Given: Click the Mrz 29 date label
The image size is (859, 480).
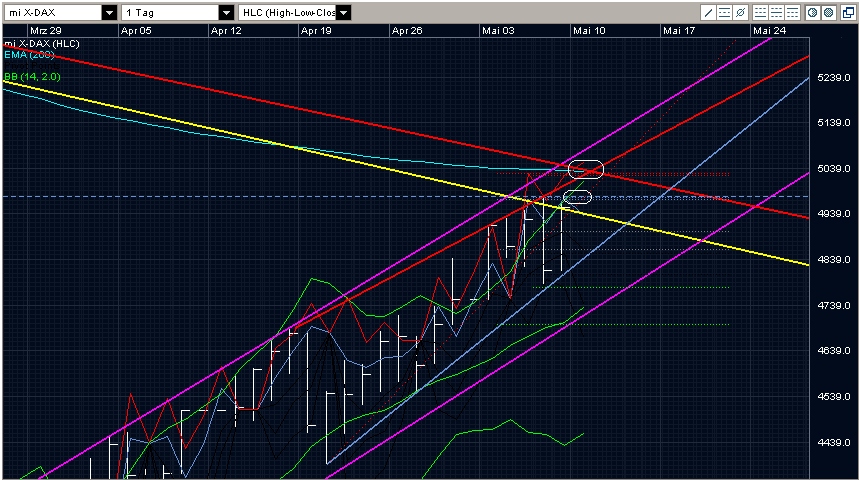Looking at the screenshot, I should (46, 31).
